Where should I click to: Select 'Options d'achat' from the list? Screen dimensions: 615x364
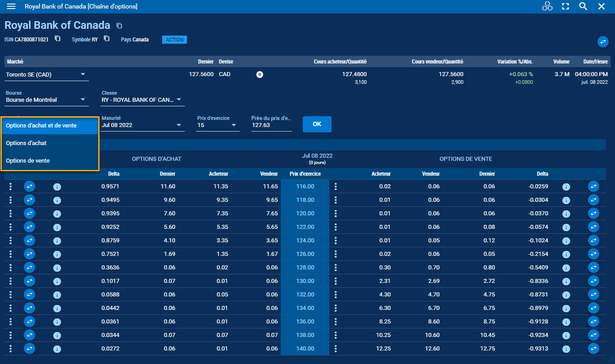click(26, 143)
